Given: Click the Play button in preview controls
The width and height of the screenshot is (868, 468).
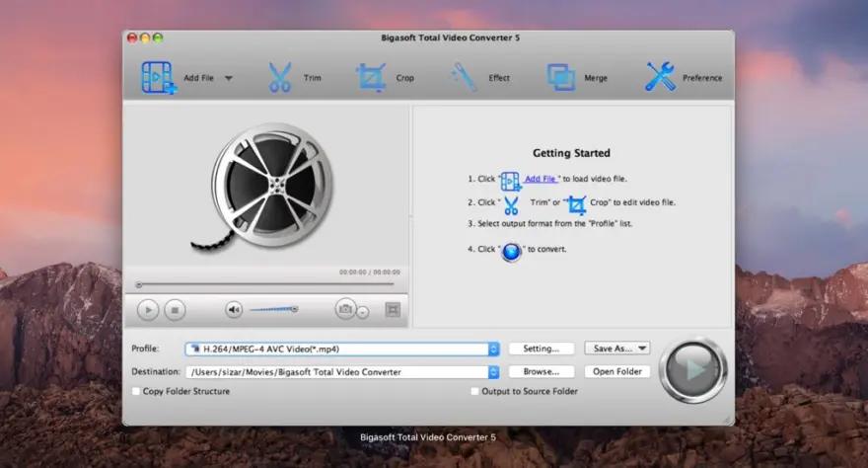Looking at the screenshot, I should [148, 310].
